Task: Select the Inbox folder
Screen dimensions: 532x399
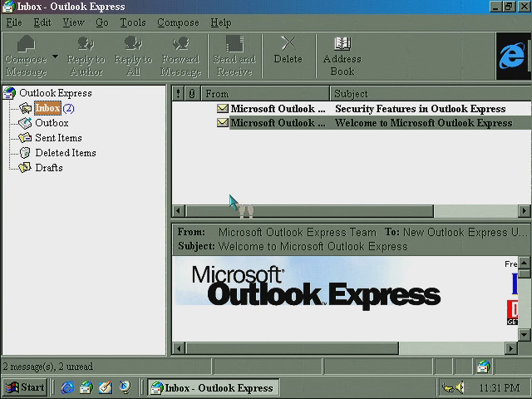Action: 47,108
